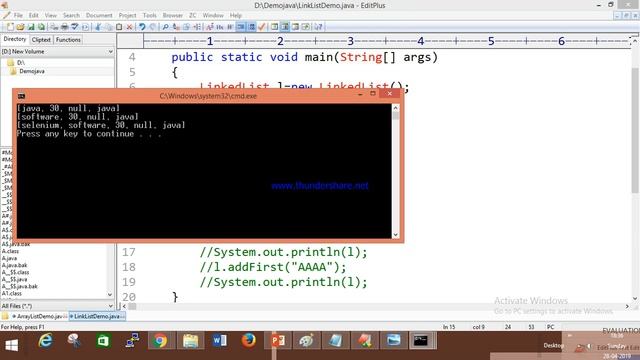Open the Project menu
This screenshot has height=360, width=640.
click(127, 16)
